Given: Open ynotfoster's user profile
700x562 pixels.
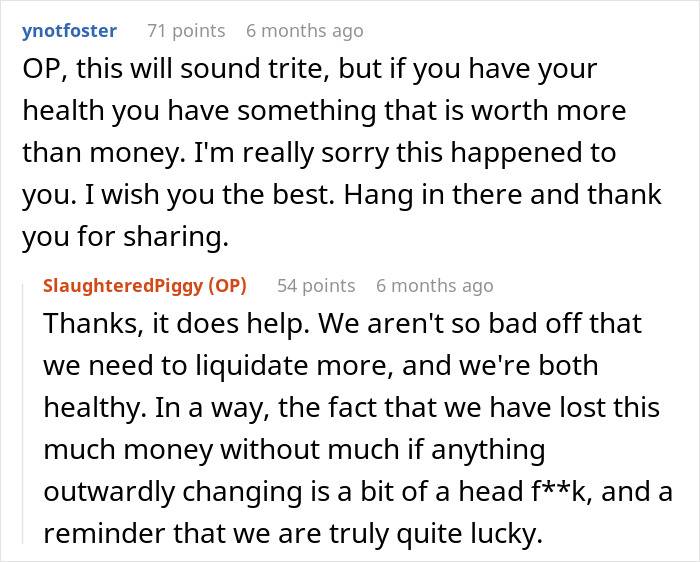Looking at the screenshot, I should pyautogui.click(x=69, y=31).
